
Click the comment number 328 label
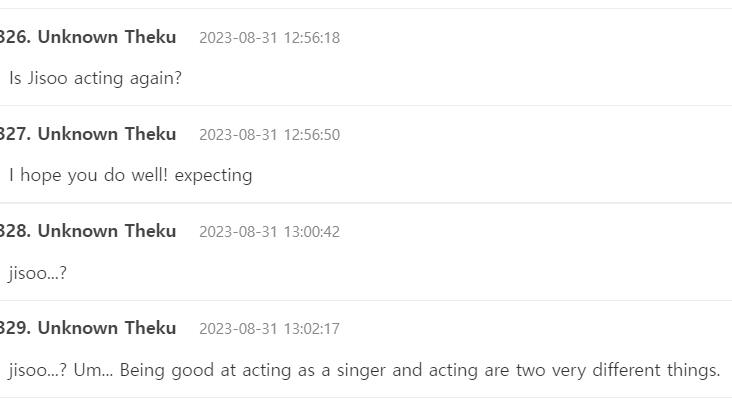(x=14, y=231)
